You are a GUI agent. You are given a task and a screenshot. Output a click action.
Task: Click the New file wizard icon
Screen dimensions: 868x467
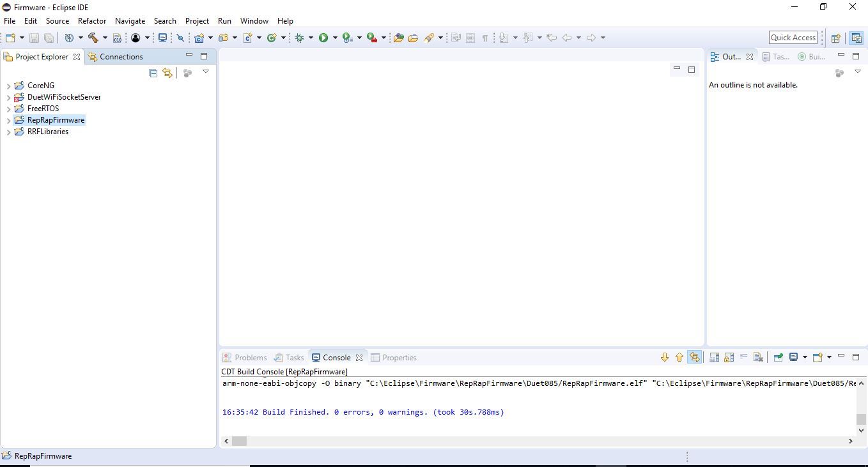coord(10,38)
